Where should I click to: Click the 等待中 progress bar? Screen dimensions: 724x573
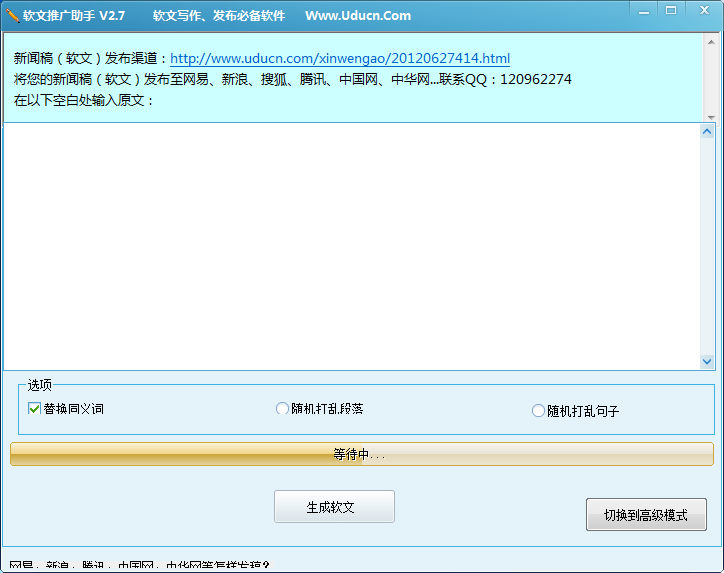(x=362, y=454)
